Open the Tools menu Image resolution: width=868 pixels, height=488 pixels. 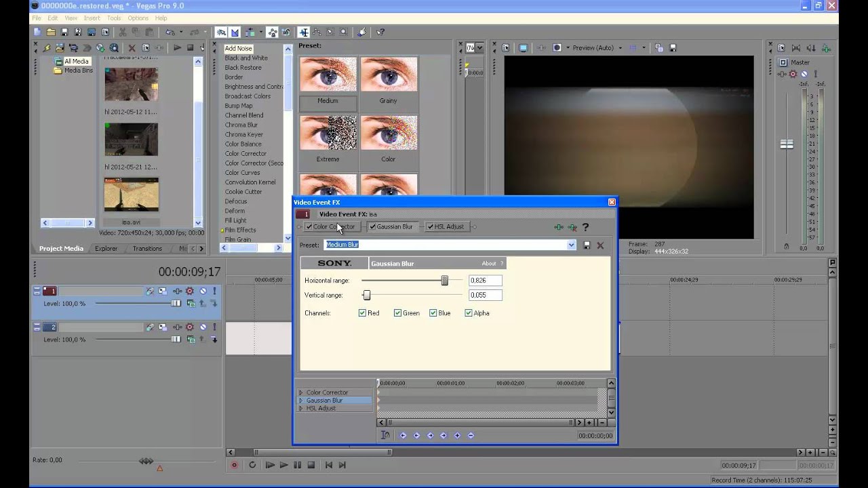click(x=114, y=18)
